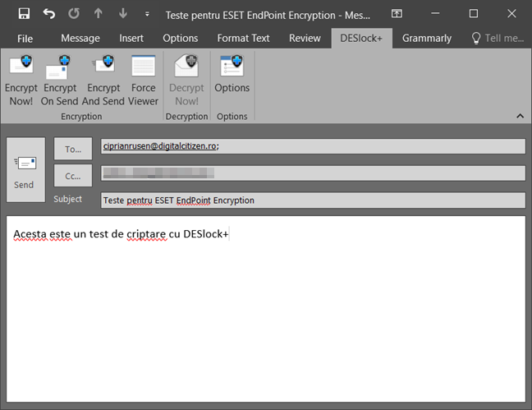Minimize the message window

pos(435,14)
